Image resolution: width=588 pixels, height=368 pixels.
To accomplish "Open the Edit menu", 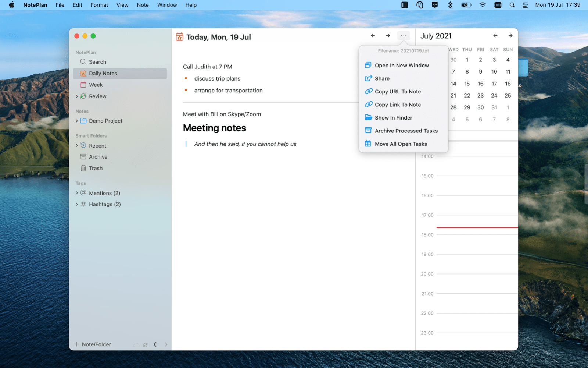I will click(x=78, y=5).
